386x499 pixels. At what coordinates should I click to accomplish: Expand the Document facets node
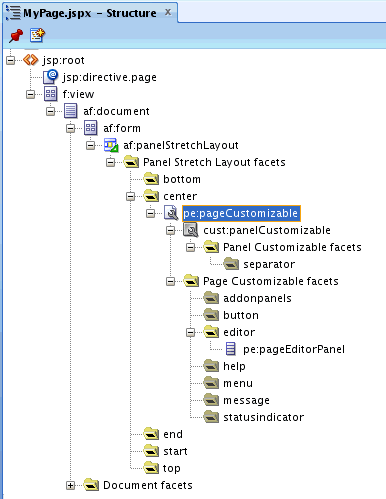[71, 486]
